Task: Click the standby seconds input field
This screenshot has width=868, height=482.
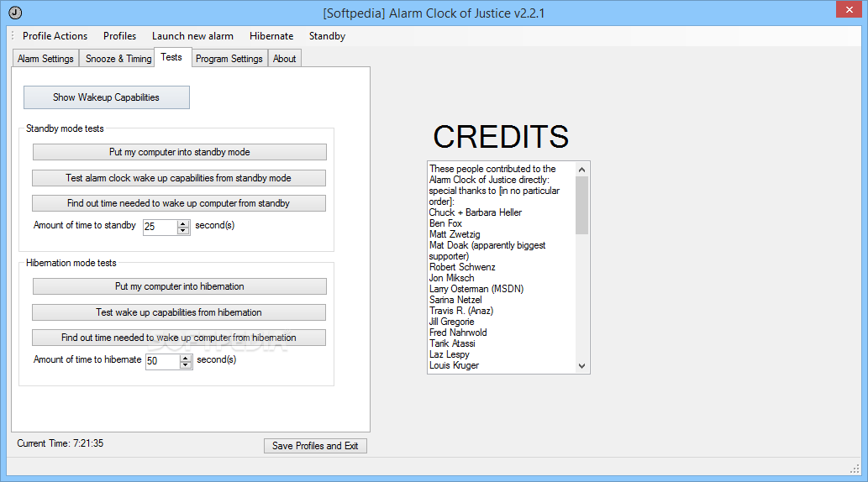Action: [160, 227]
